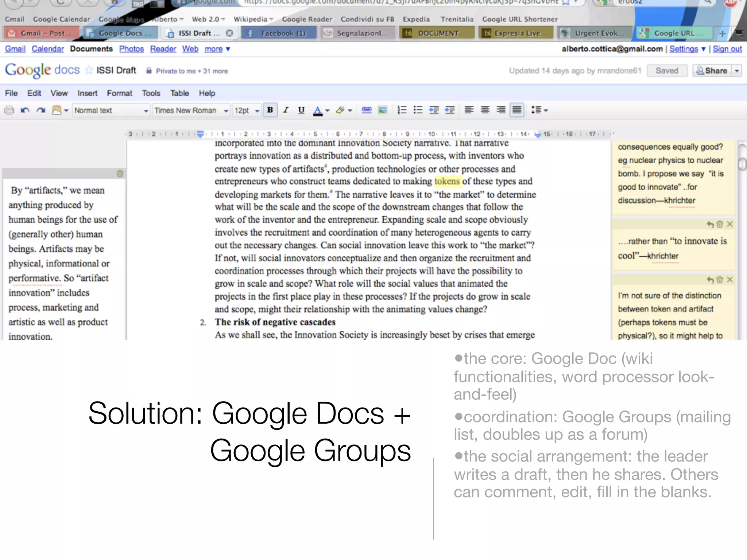The width and height of the screenshot is (747, 560).
Task: Click the Gmail link in top bar
Action: 15,49
